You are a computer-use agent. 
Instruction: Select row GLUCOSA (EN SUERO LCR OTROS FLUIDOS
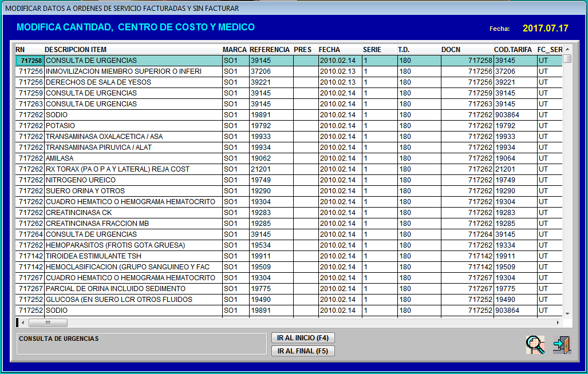(x=289, y=300)
